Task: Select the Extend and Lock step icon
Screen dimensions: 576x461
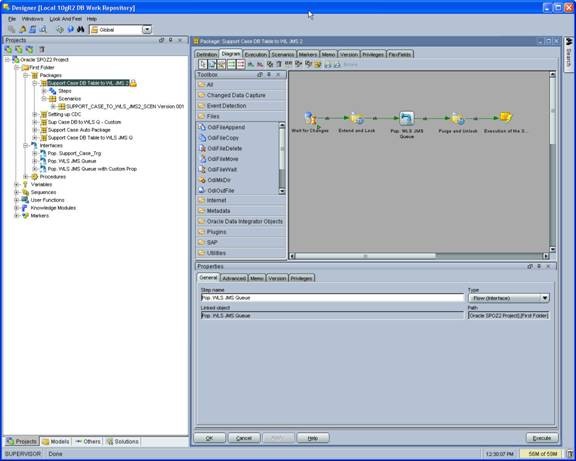Action: click(357, 118)
